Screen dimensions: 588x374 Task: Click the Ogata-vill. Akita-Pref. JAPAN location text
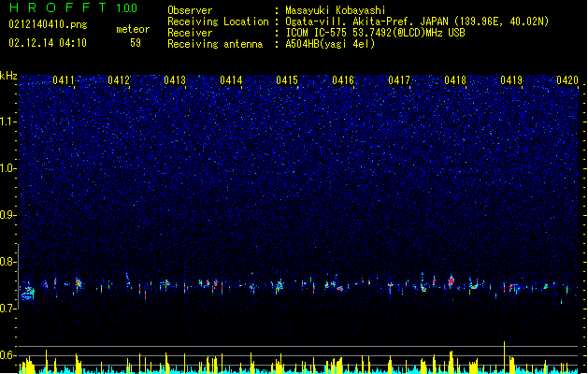366,22
